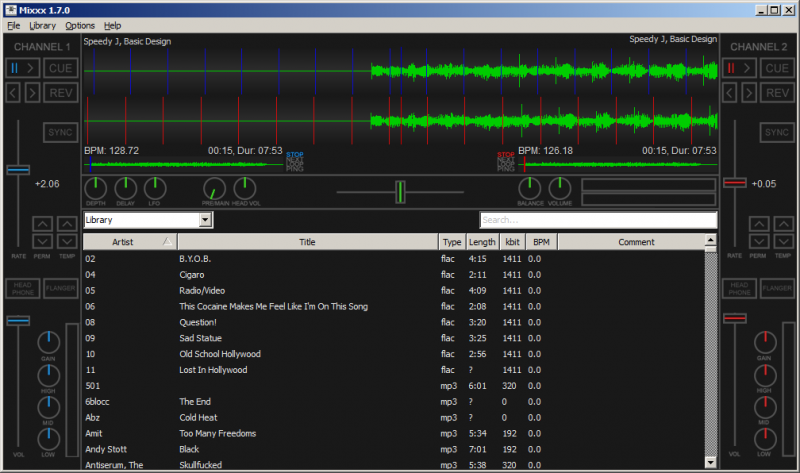Click the flanger DEPTH knob

(x=95, y=188)
